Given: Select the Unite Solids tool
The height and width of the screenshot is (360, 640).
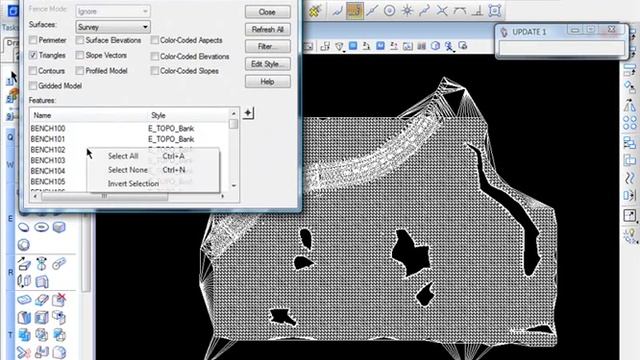Looking at the screenshot, I should (x=24, y=335).
